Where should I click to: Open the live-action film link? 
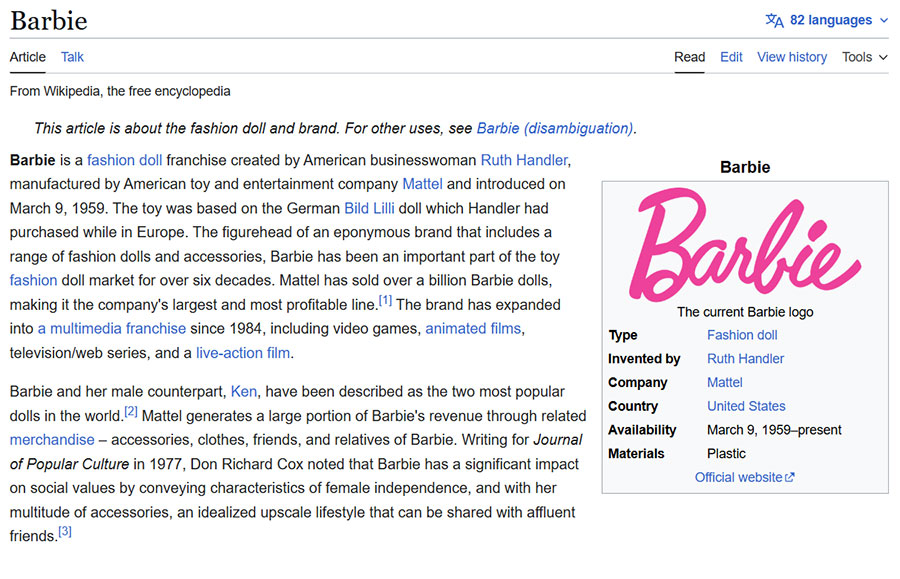pos(243,353)
